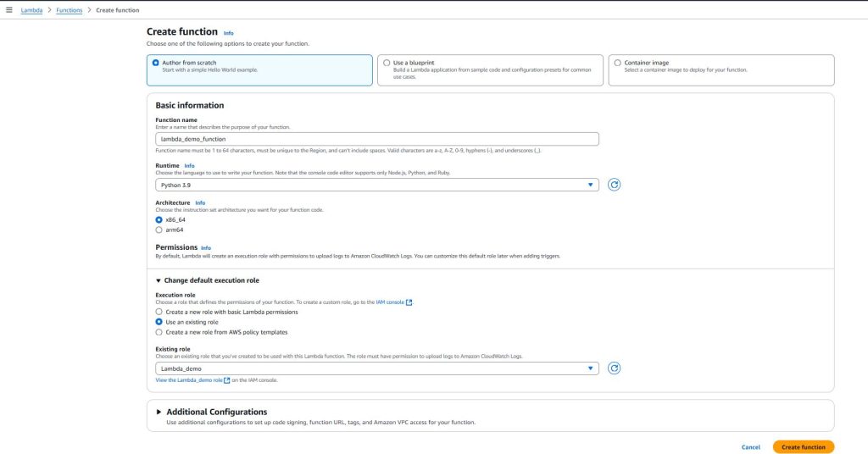Select Create a new role with basic Lambda permissions
The width and height of the screenshot is (868, 454).
[x=159, y=312]
